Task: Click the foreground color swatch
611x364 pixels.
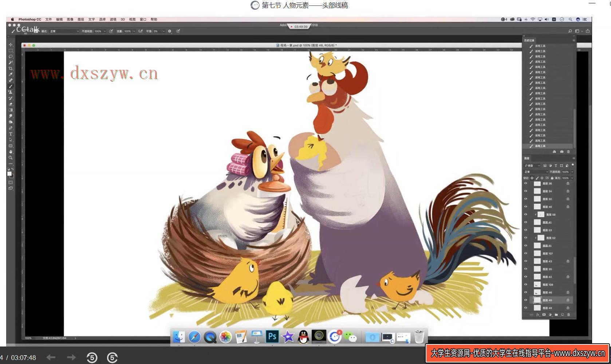Action: click(x=9, y=174)
